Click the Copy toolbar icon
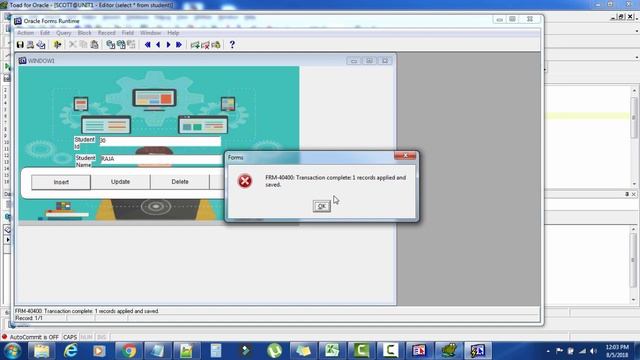 (83, 44)
